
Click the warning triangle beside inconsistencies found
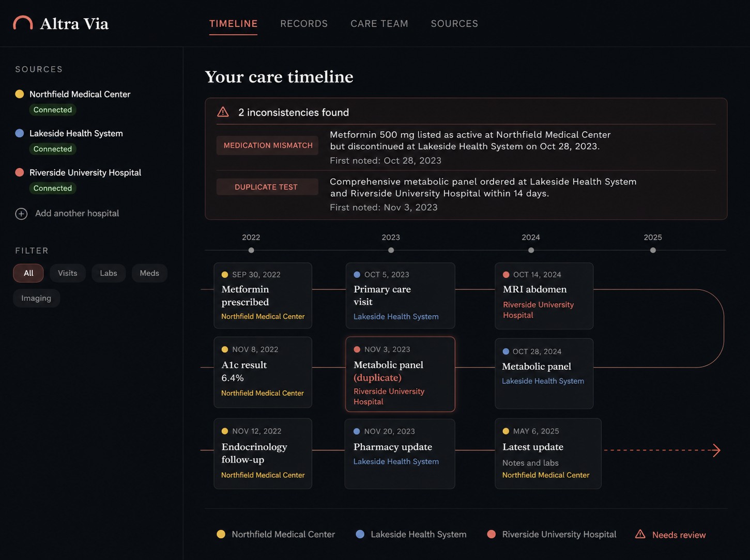(223, 112)
